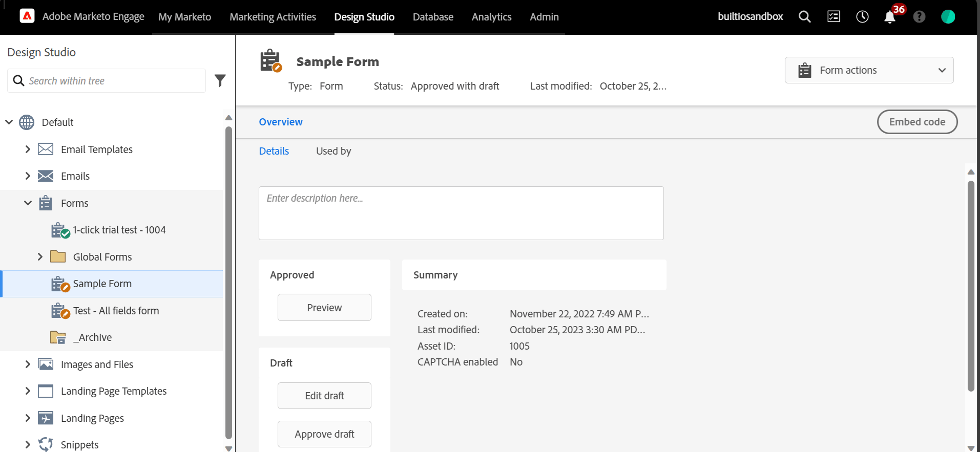The image size is (980, 452).
Task: Click the Approve draft button
Action: tap(324, 434)
